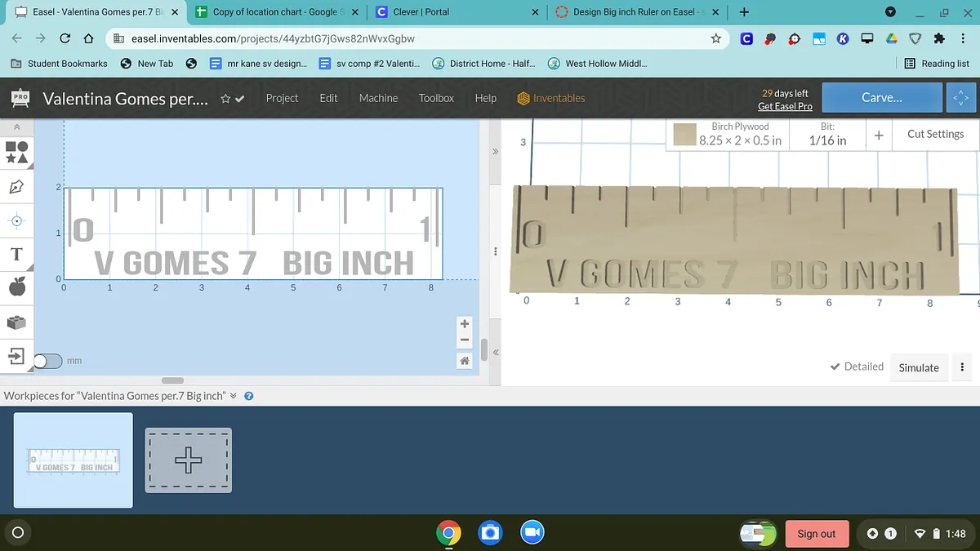Click the Import file icon
980x551 pixels.
click(17, 356)
